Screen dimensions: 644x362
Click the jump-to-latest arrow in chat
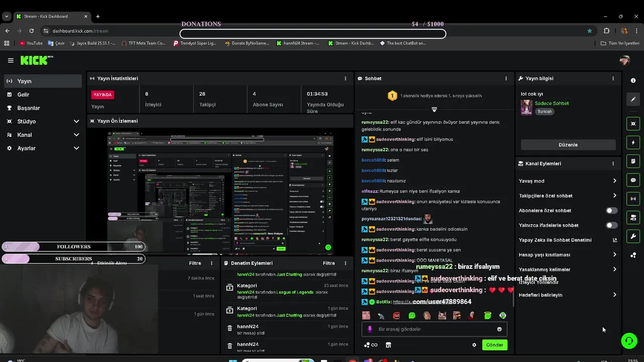point(434,109)
